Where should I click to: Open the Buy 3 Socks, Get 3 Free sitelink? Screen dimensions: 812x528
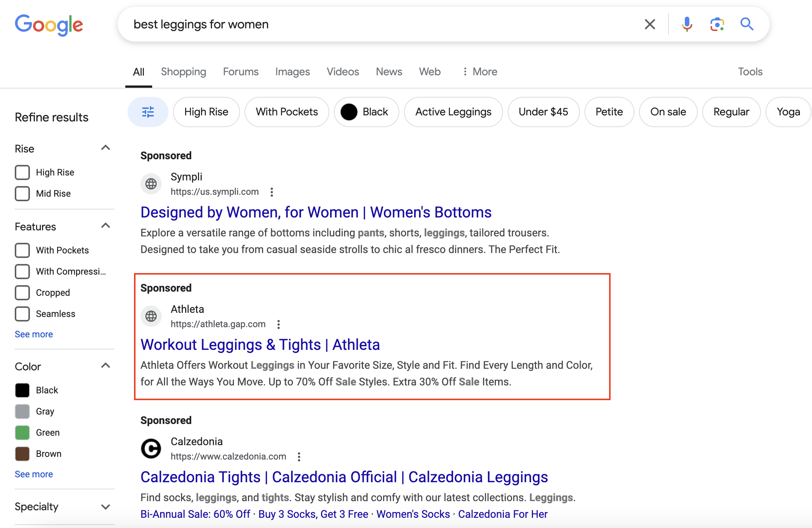pos(313,514)
